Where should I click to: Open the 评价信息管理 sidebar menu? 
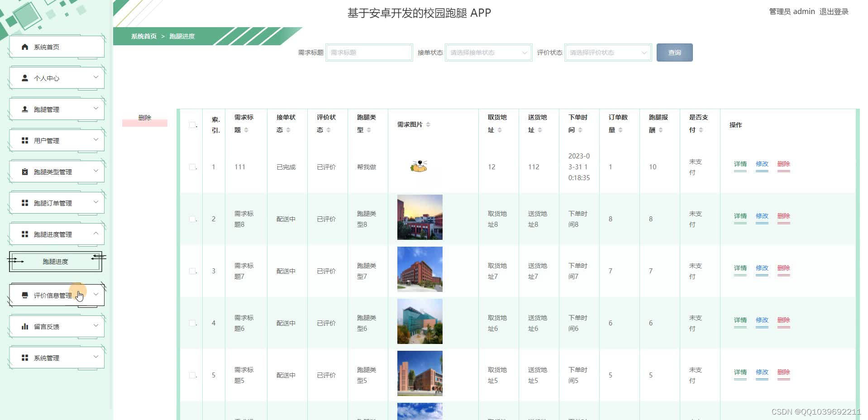click(x=57, y=295)
